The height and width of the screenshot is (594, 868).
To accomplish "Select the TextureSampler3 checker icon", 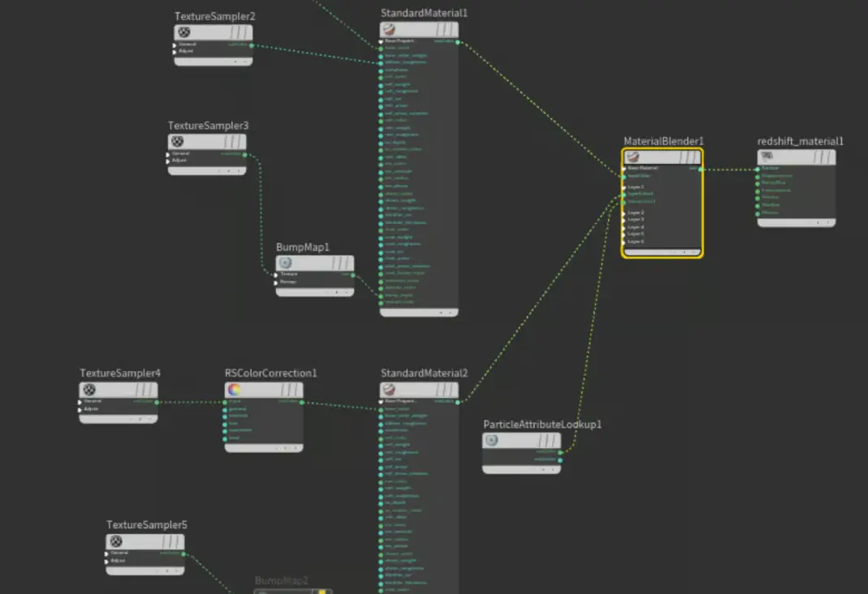I will pos(178,142).
